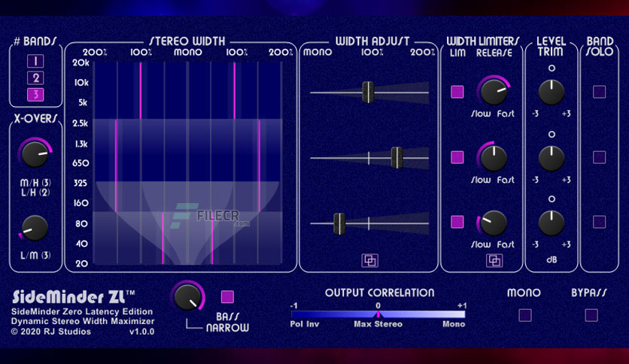Click the mid band level trim zero indicator
629x364 pixels.
552,135
